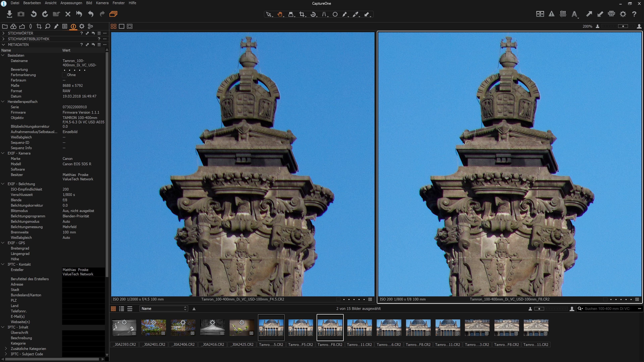Collapse the EXIF - Kamera section
644x362 pixels.
point(3,153)
